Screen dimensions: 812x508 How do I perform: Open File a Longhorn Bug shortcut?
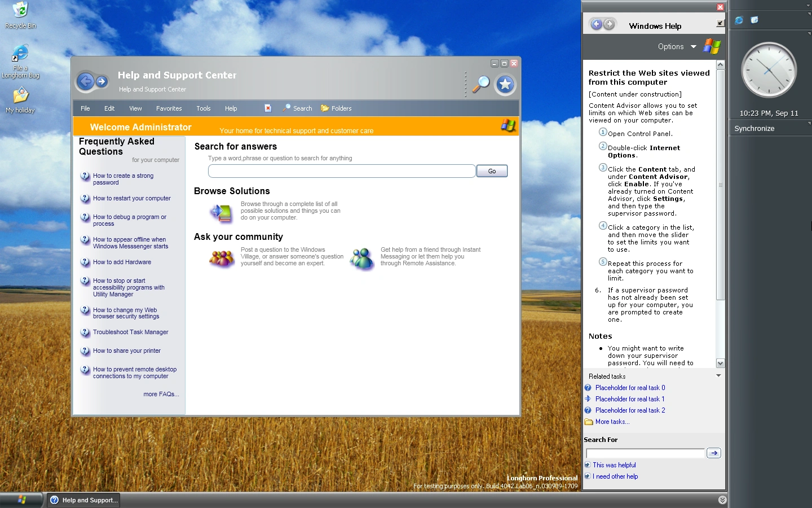point(20,61)
